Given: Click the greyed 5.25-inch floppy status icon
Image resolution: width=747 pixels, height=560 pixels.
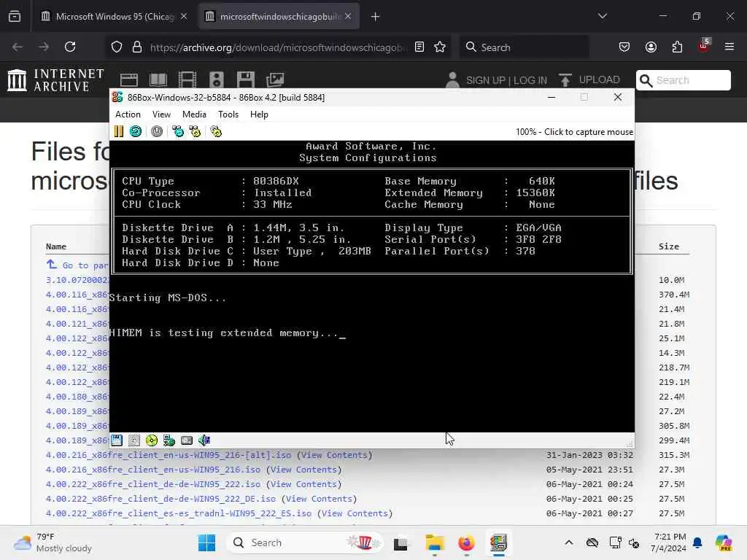Looking at the screenshot, I should click(134, 440).
